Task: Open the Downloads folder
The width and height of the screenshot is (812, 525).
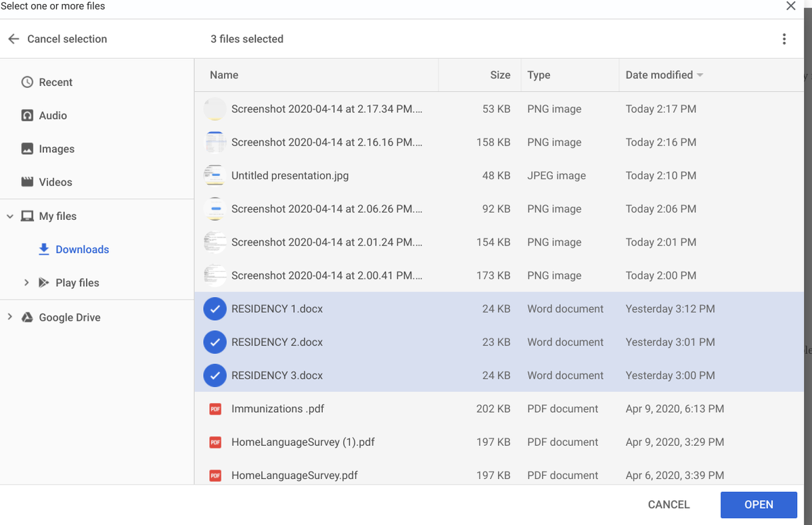Action: coord(82,249)
